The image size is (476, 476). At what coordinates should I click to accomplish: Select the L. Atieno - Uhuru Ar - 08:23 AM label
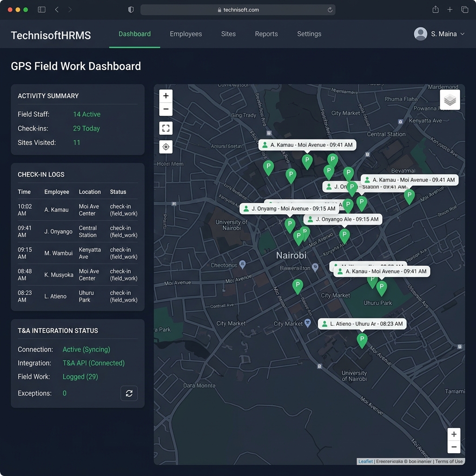(x=362, y=324)
